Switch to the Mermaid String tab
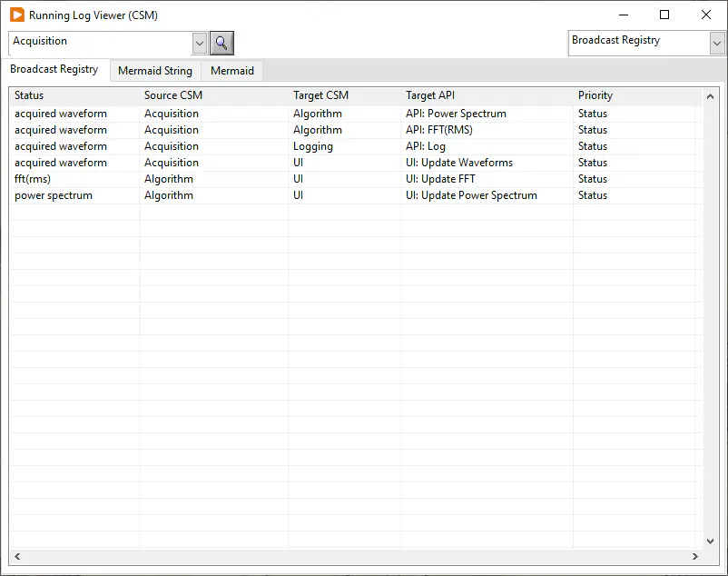The height and width of the screenshot is (576, 728). 155,71
